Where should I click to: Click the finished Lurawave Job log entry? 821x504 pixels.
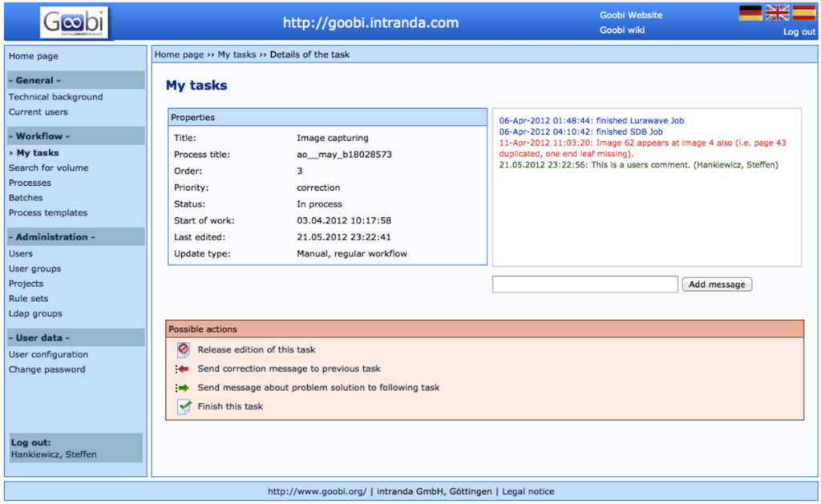(591, 120)
